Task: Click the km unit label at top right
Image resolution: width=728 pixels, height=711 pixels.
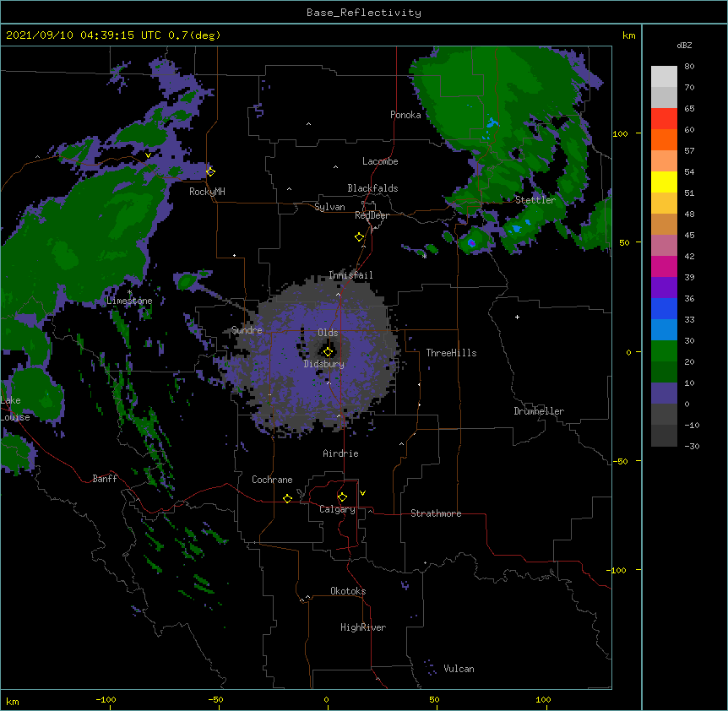Action: (x=628, y=35)
